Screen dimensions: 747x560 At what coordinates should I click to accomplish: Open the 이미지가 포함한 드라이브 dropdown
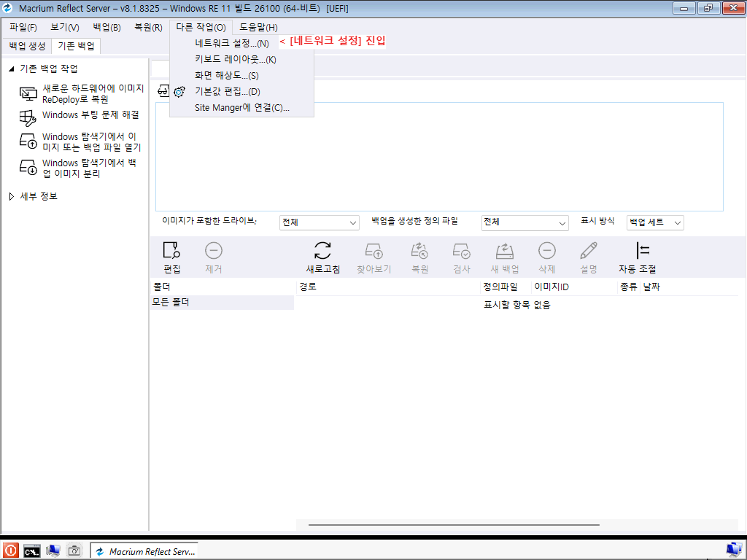click(x=320, y=222)
